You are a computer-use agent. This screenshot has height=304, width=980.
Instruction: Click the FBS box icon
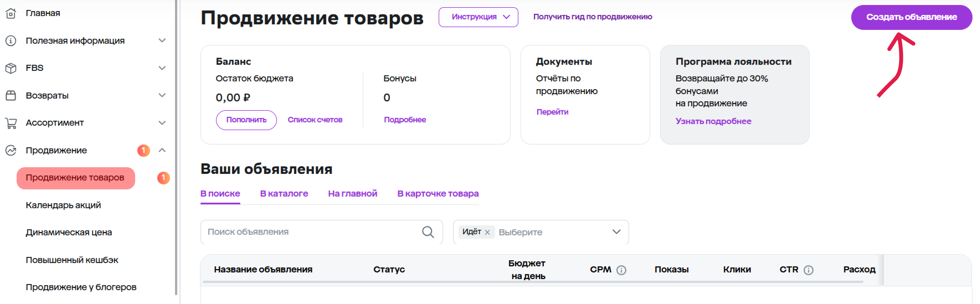(11, 68)
